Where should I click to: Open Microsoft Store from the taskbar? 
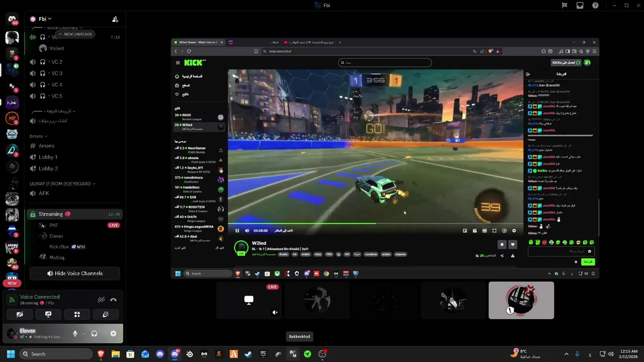pos(130,354)
